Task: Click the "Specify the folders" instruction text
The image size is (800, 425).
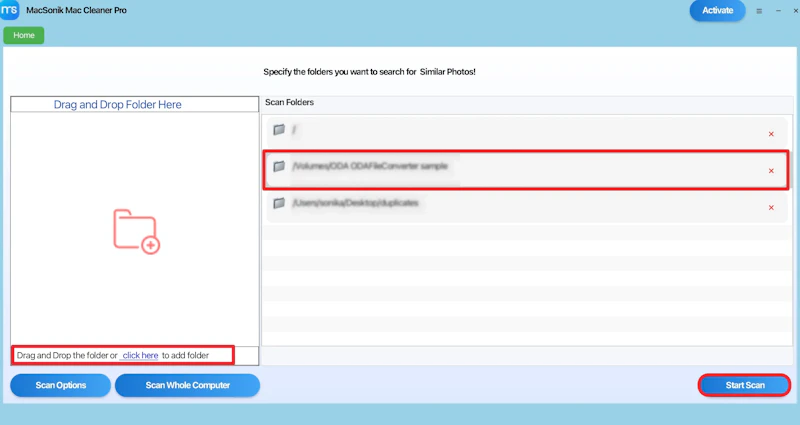Action: pyautogui.click(x=369, y=72)
